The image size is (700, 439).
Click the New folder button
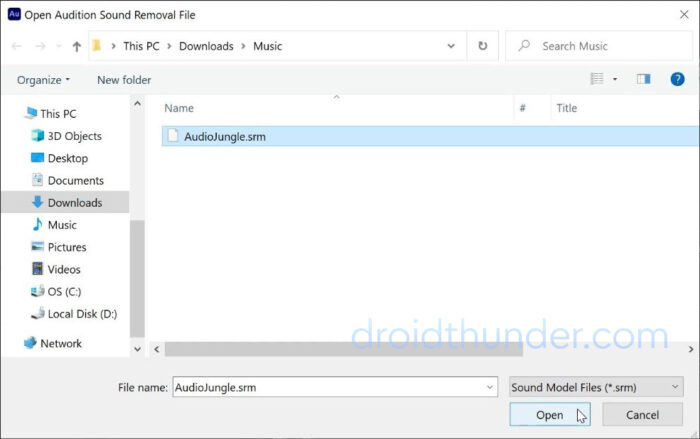pyautogui.click(x=124, y=79)
